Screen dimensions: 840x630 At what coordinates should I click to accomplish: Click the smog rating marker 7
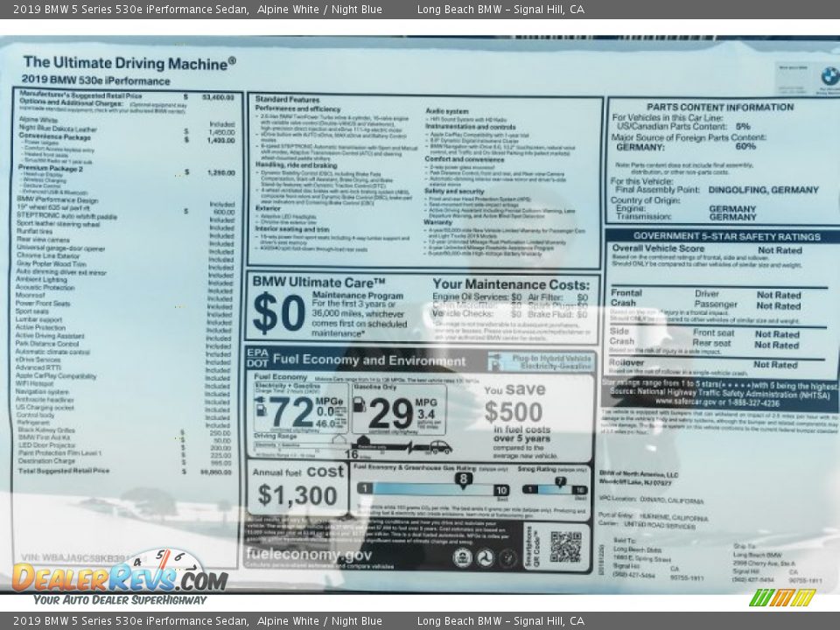560,481
